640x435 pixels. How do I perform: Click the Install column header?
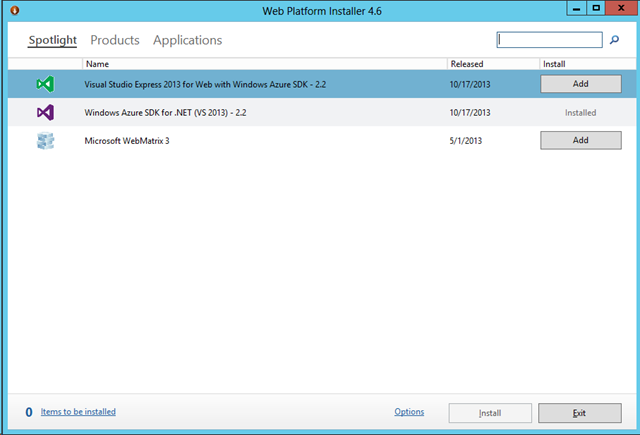coord(553,64)
